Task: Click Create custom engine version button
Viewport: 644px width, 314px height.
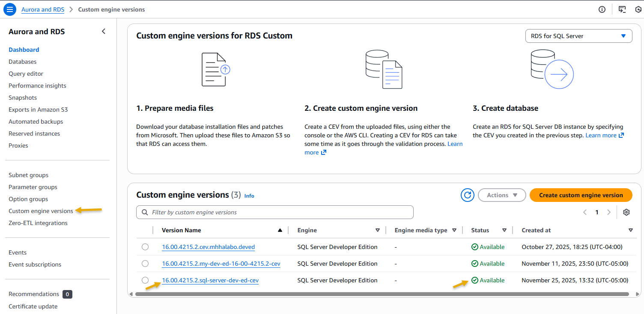Action: pyautogui.click(x=581, y=195)
